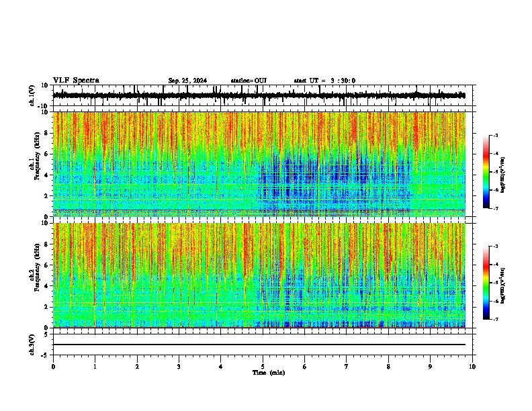
Task: Click the ch.2 spectrogram plot area
Action: pyautogui.click(x=259, y=275)
